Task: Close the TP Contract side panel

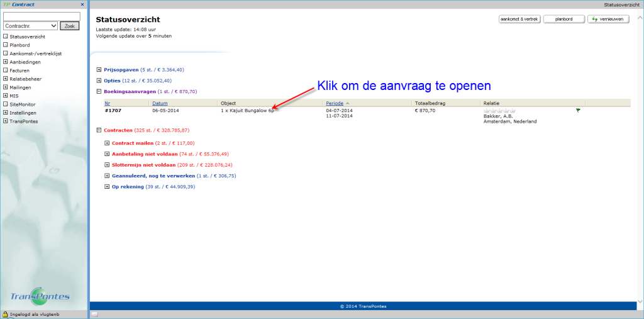Action: point(82,4)
